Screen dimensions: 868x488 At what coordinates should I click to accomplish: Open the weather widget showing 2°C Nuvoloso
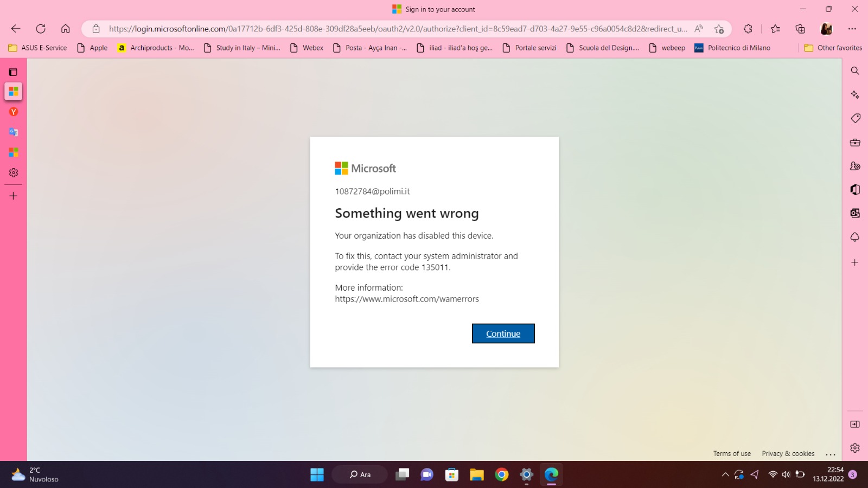point(35,474)
